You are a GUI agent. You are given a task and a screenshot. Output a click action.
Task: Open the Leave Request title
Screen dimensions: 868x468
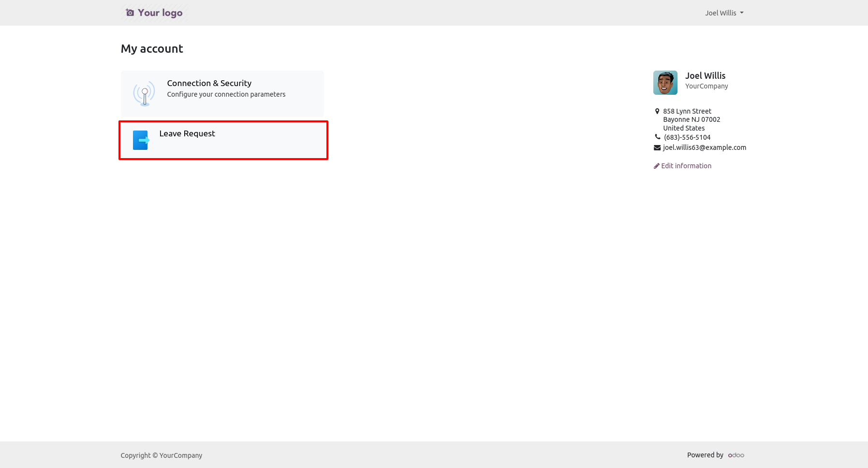pyautogui.click(x=187, y=133)
